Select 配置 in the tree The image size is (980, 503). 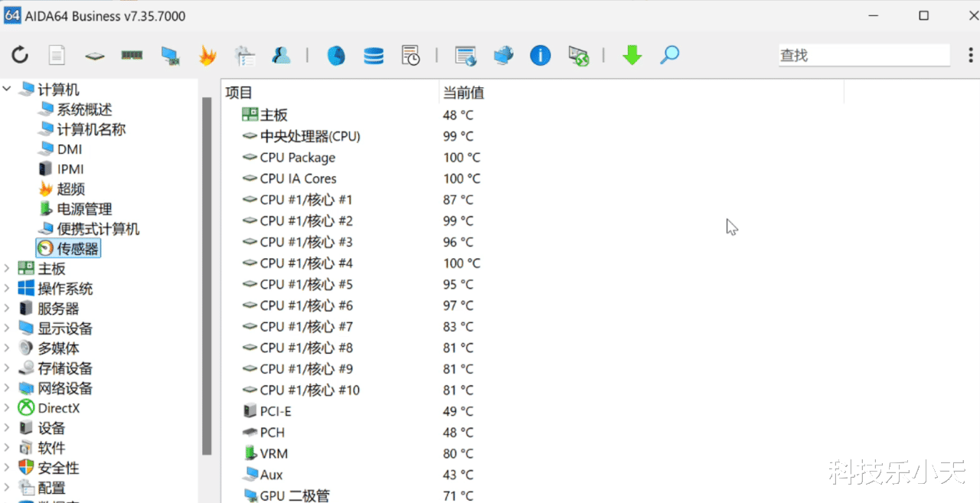(51, 488)
